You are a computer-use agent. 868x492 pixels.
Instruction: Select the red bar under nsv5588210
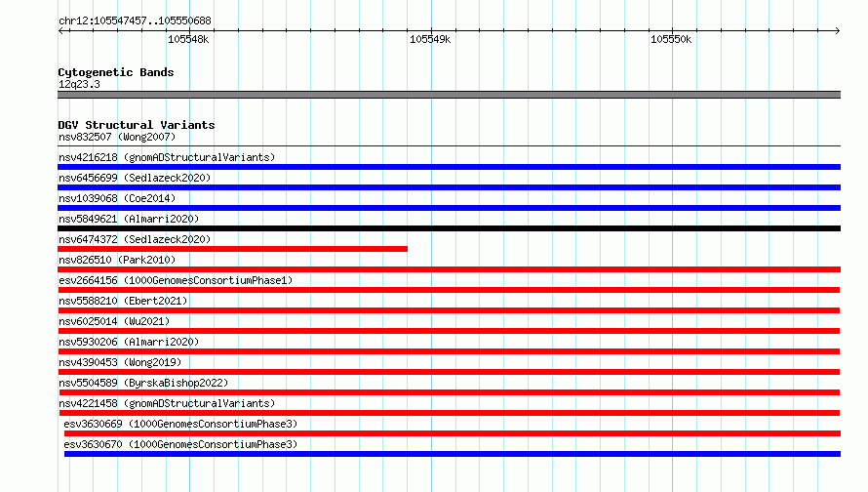449,310
